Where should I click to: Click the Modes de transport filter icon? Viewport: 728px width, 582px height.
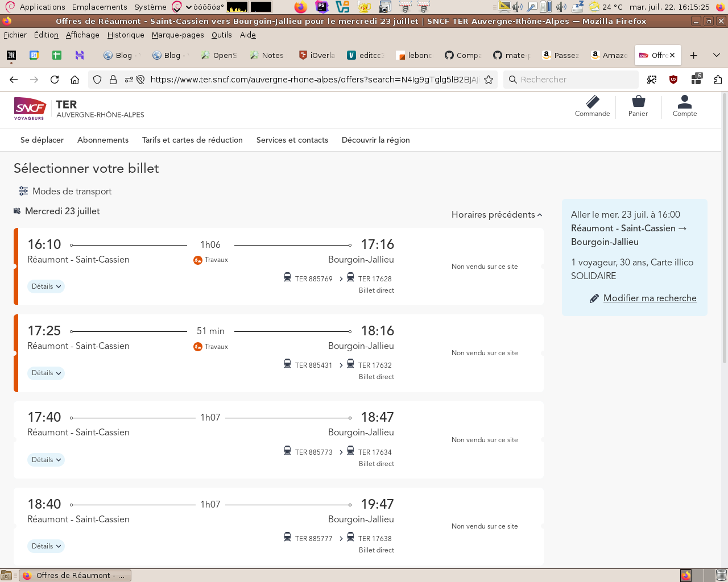[23, 191]
